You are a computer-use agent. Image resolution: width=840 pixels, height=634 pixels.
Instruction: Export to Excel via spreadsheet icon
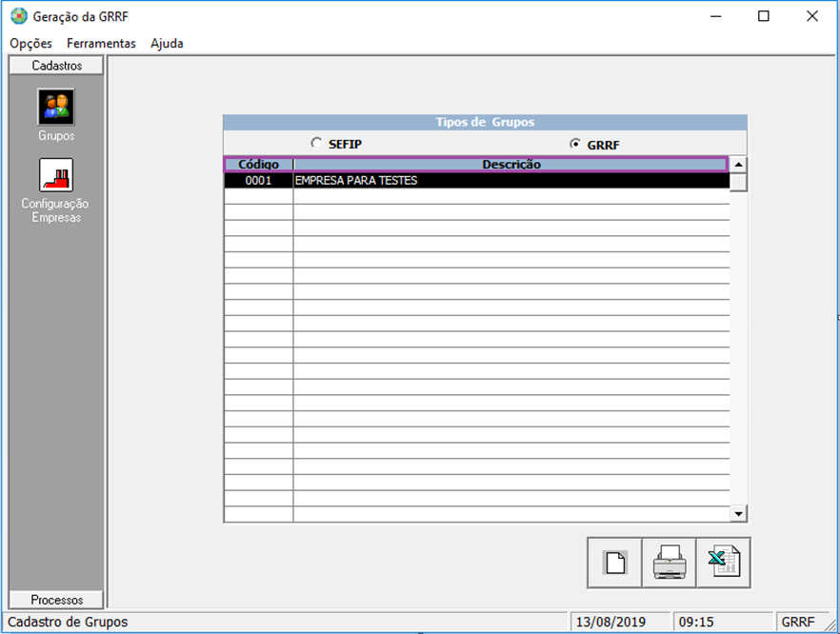723,563
